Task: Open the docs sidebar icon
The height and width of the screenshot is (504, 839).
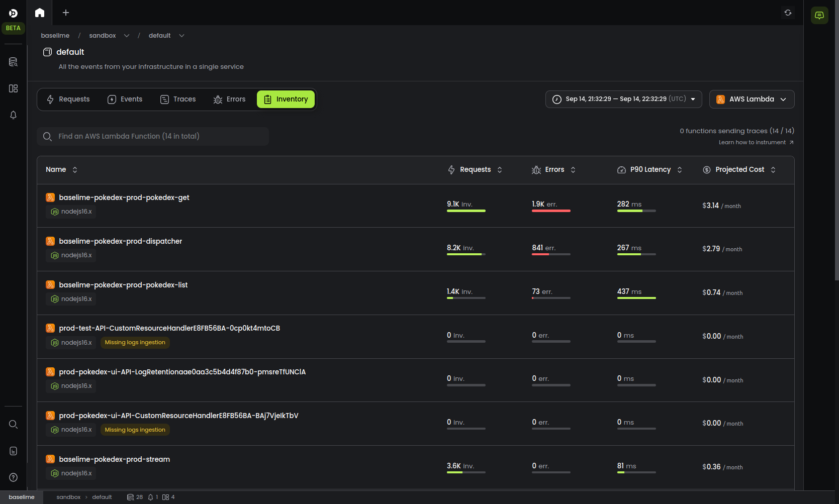Action: tap(14, 451)
